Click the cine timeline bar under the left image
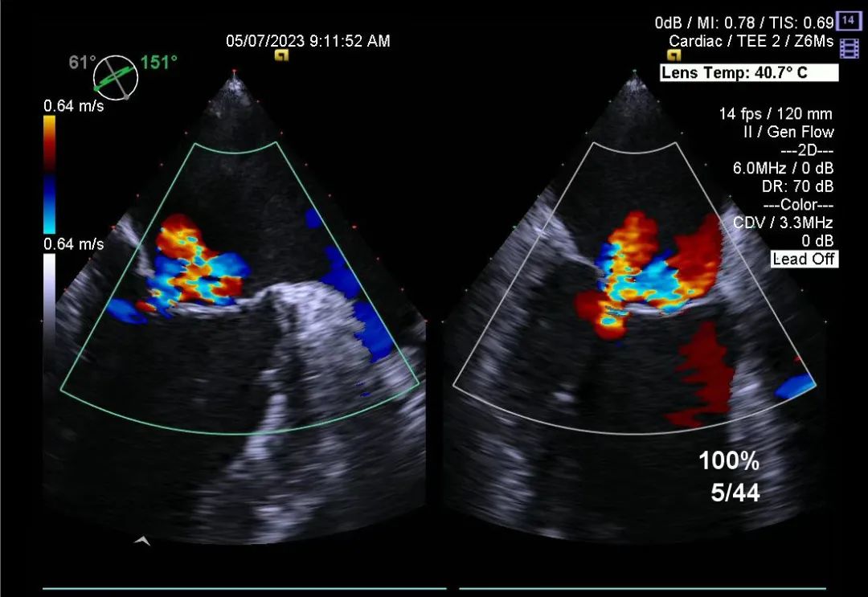 (x=244, y=588)
